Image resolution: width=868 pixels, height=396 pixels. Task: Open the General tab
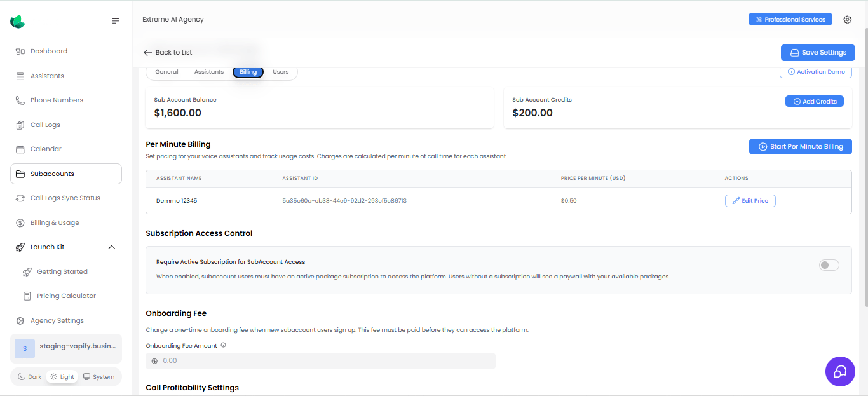(x=166, y=72)
